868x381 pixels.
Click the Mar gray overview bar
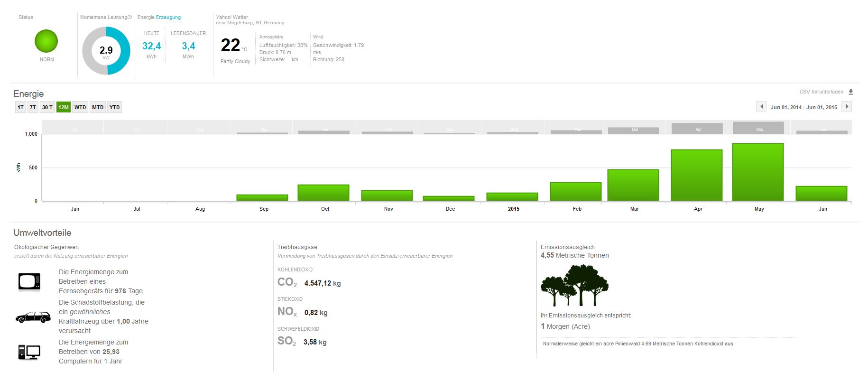coord(633,131)
